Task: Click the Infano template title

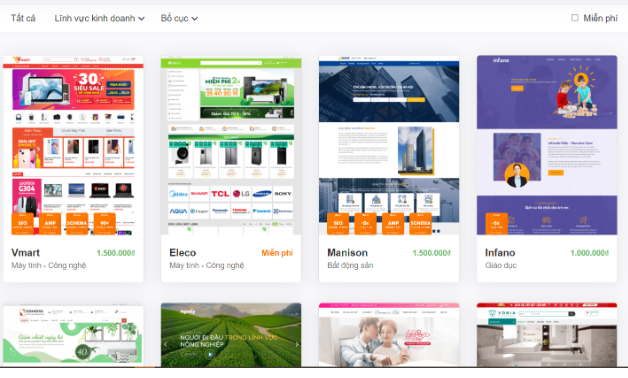Action: click(x=500, y=253)
